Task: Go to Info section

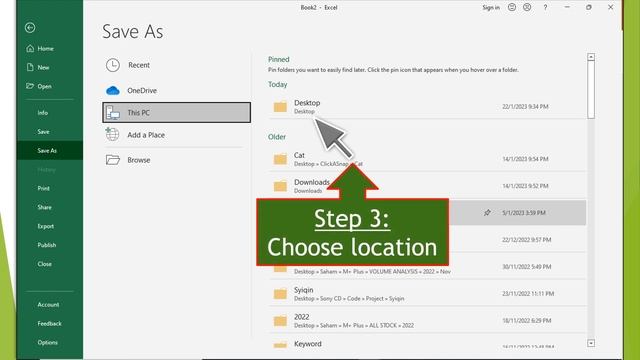Action: [x=42, y=113]
